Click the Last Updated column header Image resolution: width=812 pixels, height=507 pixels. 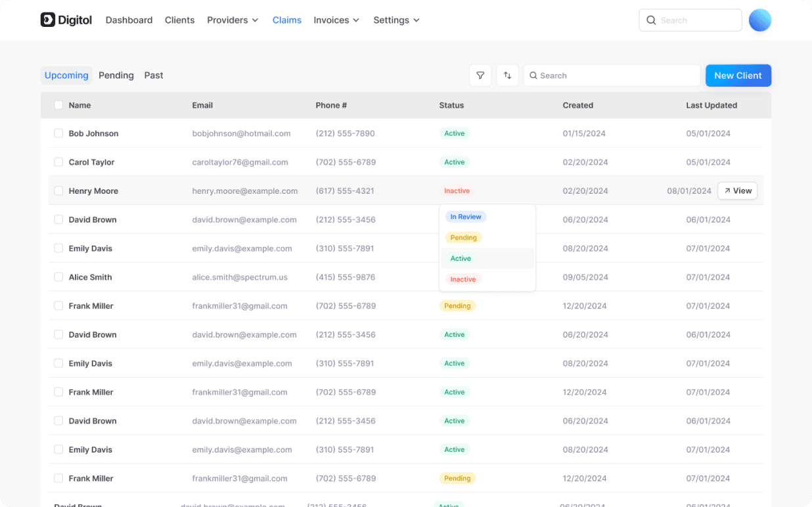point(711,105)
